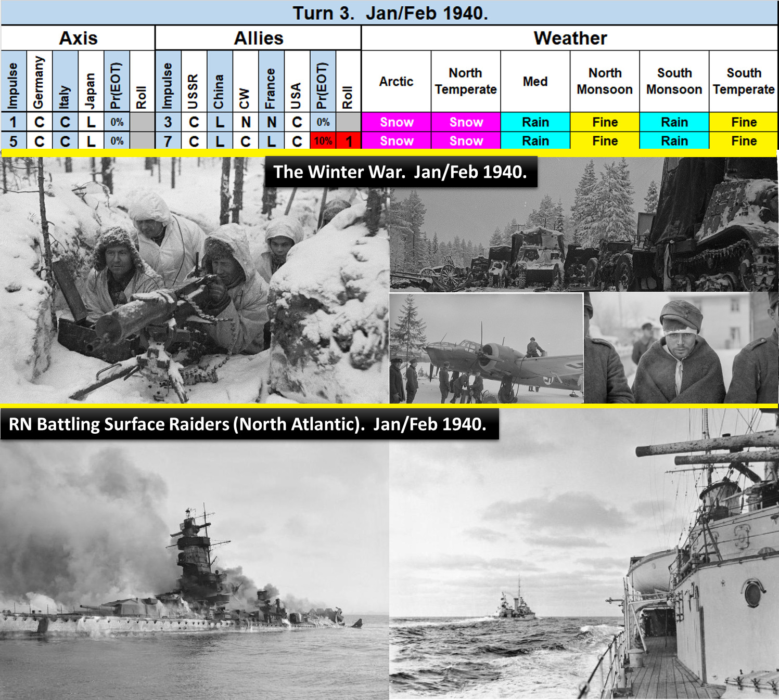This screenshot has width=779, height=700.
Task: Click the Allies "Impulse" column header
Action: click(168, 81)
